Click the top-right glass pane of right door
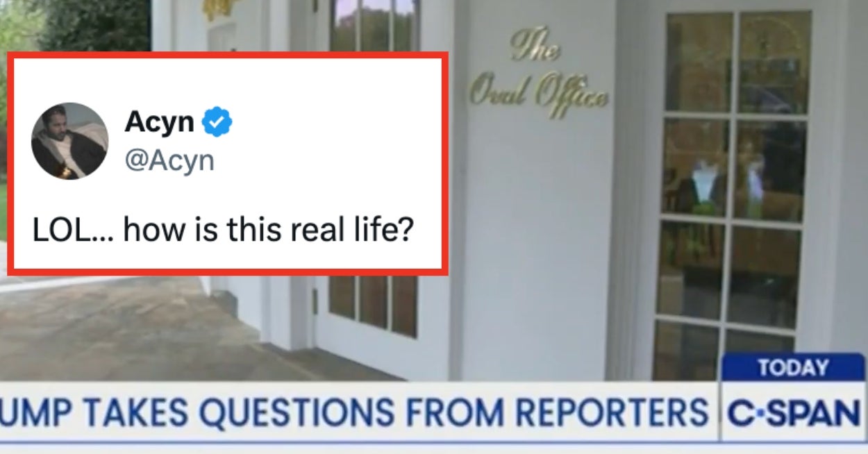The width and height of the screenshot is (868, 454). point(773,61)
